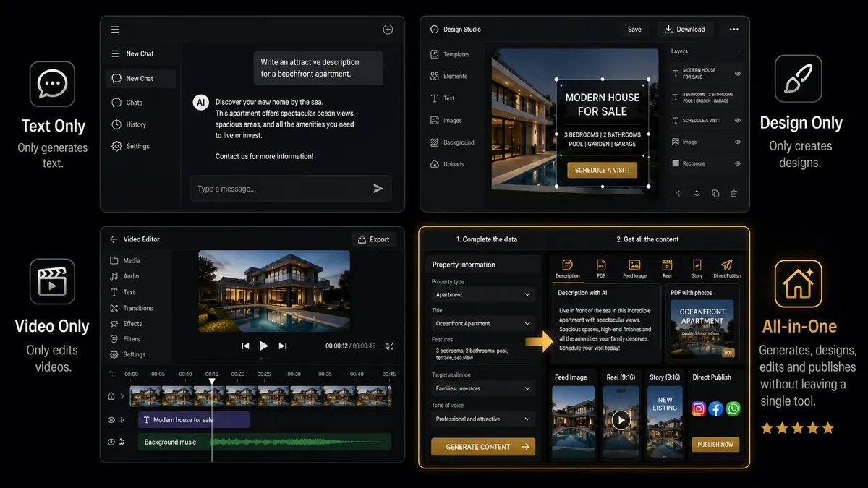The width and height of the screenshot is (868, 488).
Task: Collapse the Layers panel header arrow
Action: click(x=739, y=52)
